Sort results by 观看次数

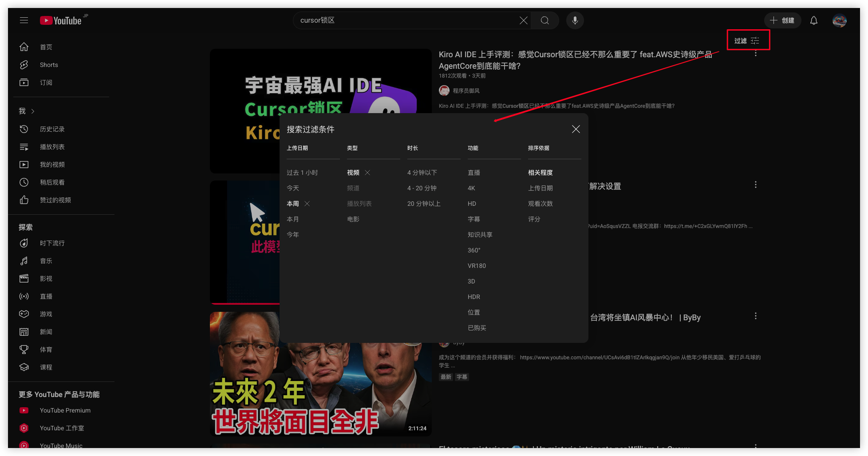tap(541, 204)
